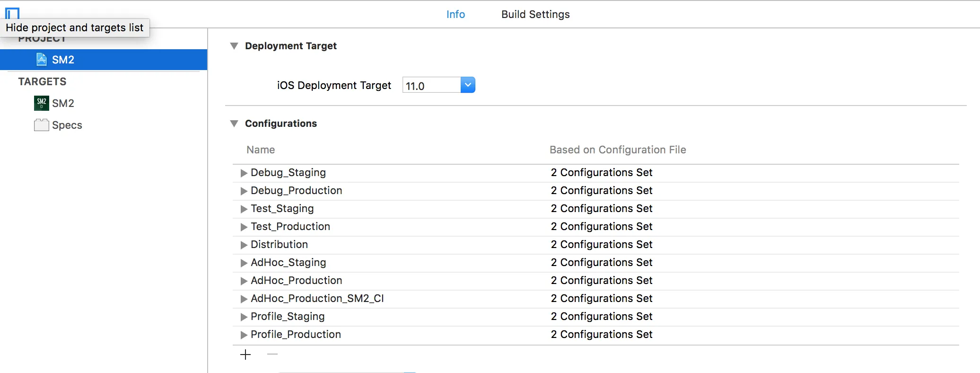Select the AdHoc_Staging configuration name
The height and width of the screenshot is (373, 980).
[289, 263]
